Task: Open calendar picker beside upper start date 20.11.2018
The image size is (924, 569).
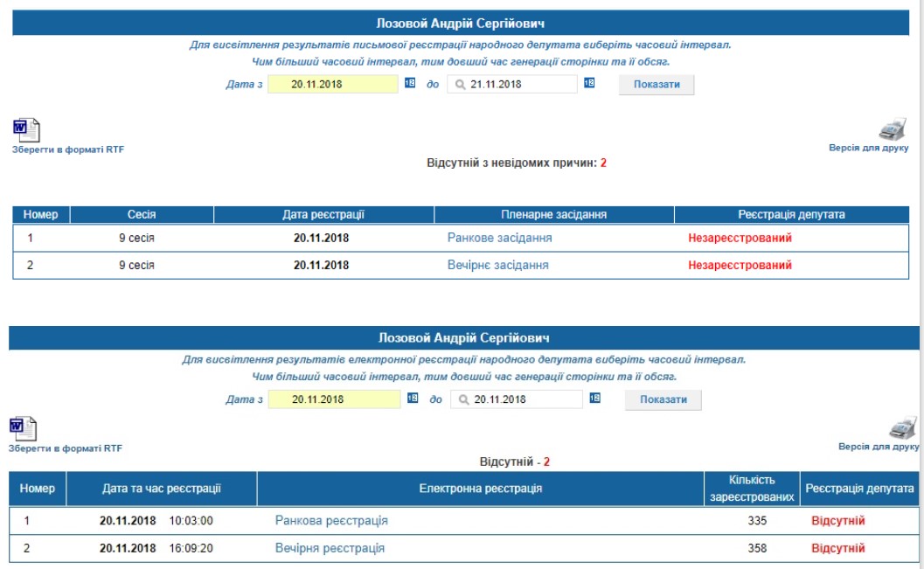Action: (410, 83)
